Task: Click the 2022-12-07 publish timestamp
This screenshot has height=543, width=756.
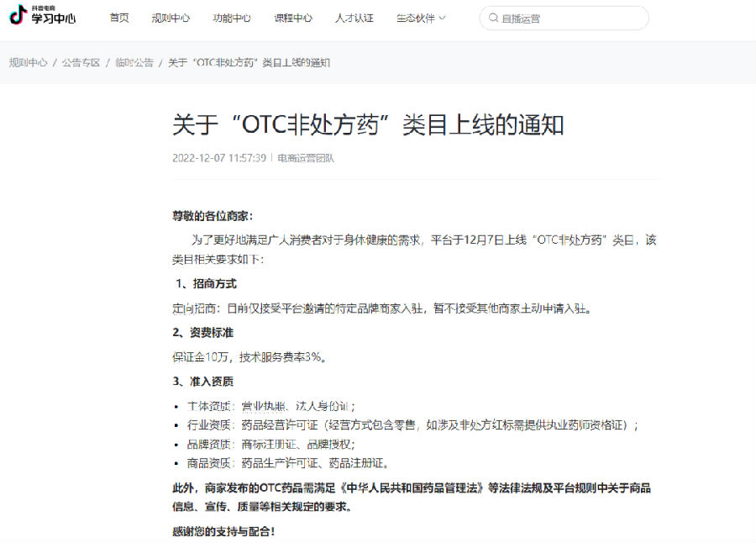Action: [x=219, y=158]
